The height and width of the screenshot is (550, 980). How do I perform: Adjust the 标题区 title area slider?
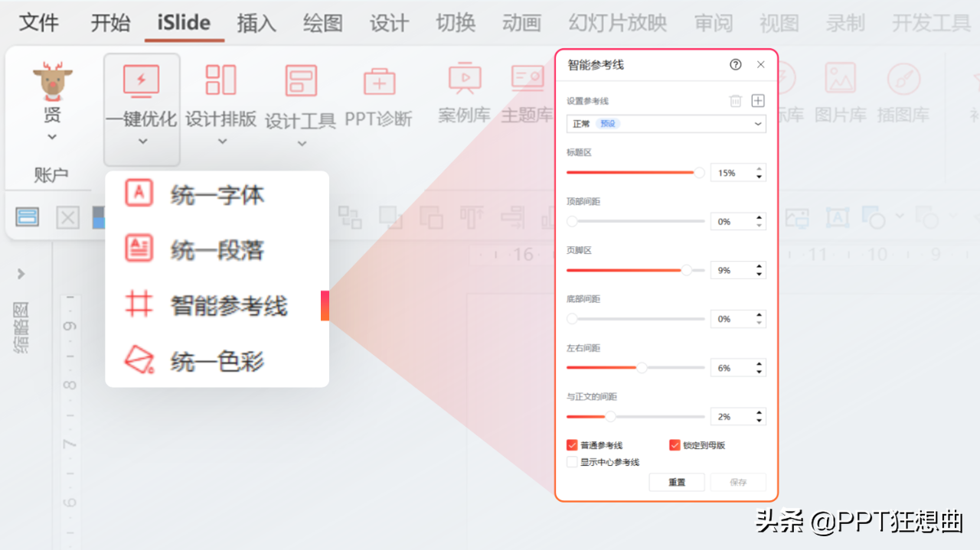[635, 173]
